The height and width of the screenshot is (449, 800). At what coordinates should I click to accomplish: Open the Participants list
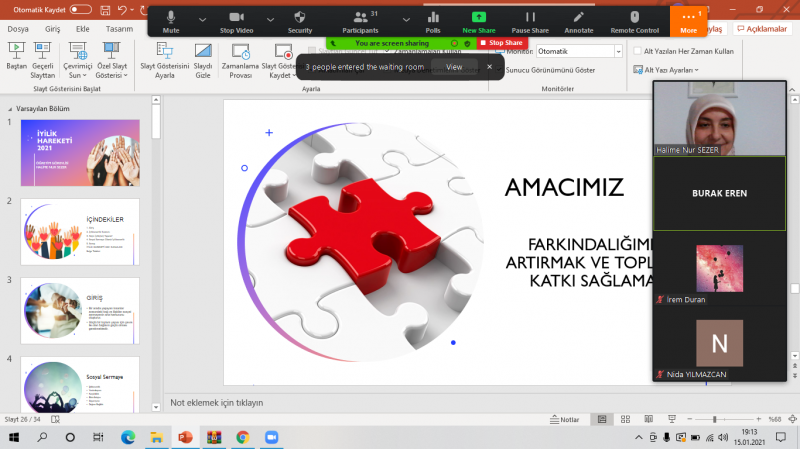tap(366, 20)
